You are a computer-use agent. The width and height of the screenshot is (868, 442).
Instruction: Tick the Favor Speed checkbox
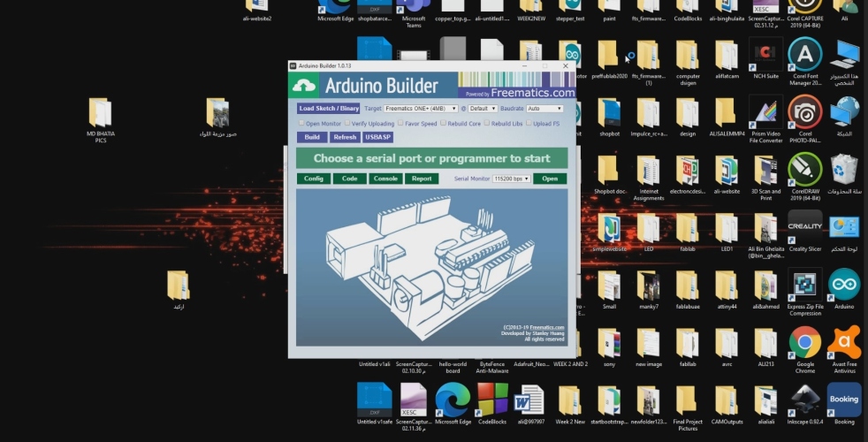click(x=400, y=123)
